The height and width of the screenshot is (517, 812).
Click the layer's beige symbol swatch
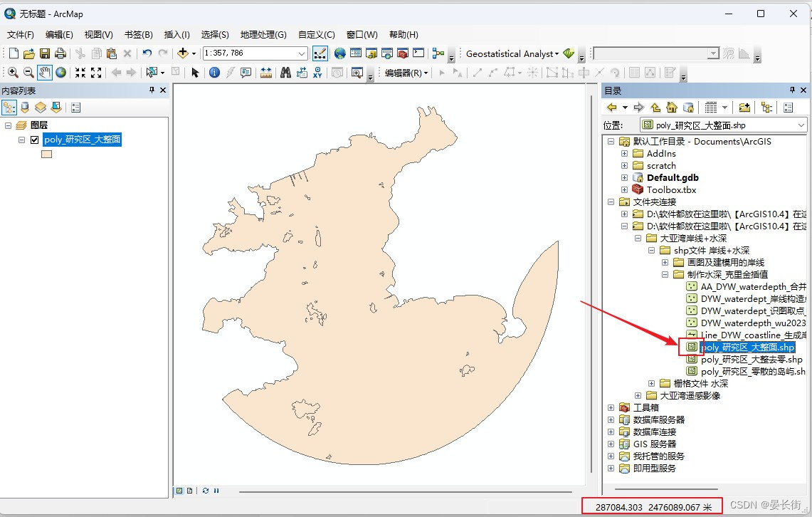point(46,154)
